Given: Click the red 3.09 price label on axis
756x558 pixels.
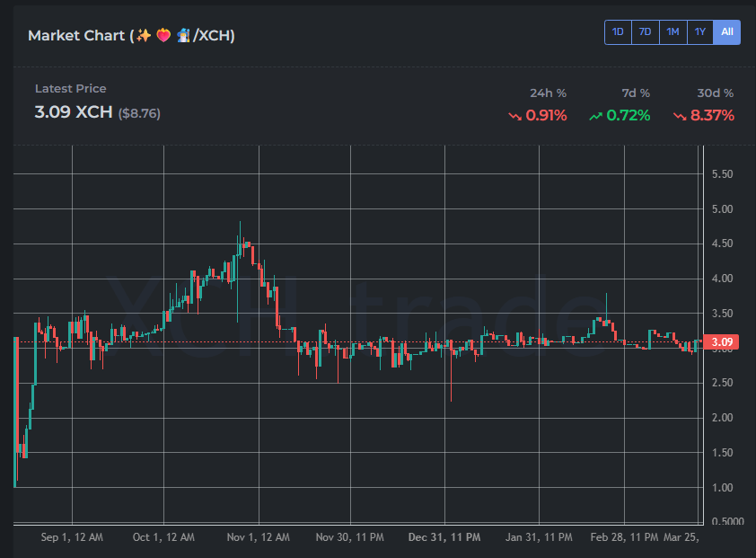Looking at the screenshot, I should [721, 342].
